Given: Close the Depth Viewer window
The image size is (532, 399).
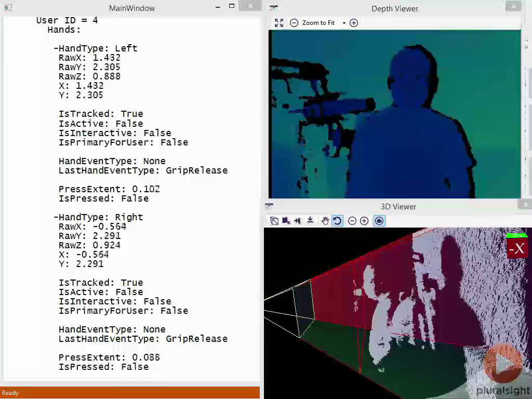Looking at the screenshot, I should tap(513, 6).
